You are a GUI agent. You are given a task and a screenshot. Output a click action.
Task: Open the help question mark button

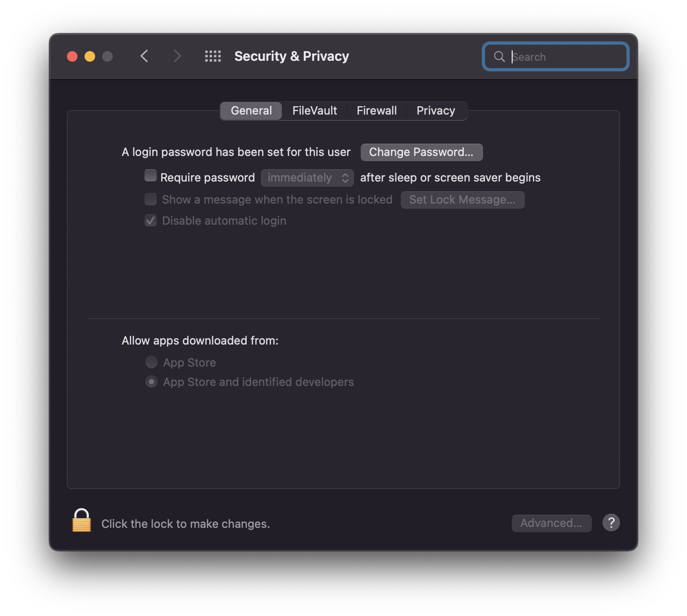click(611, 523)
